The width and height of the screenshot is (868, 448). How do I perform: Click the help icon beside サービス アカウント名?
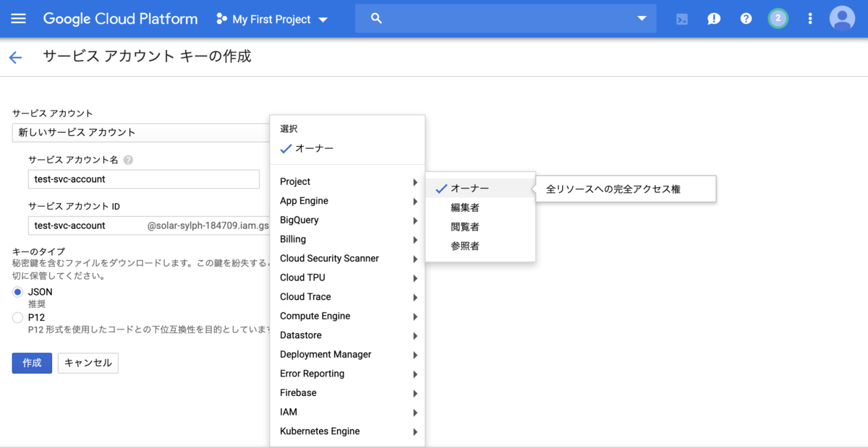(x=128, y=160)
